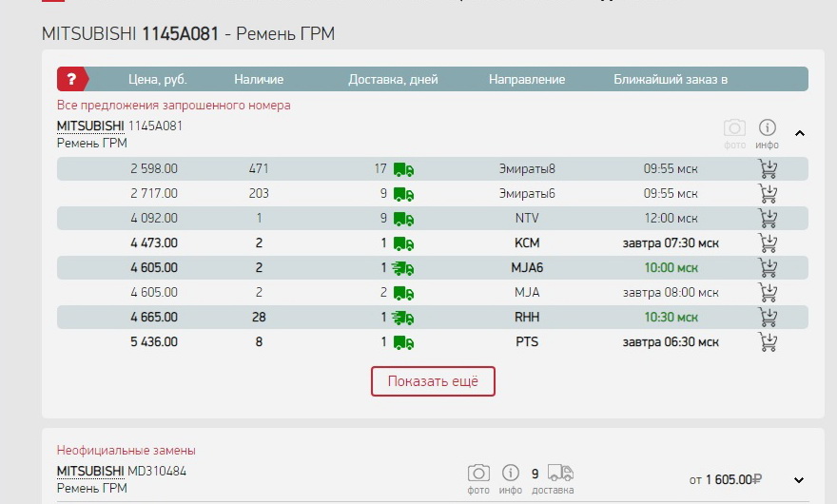
Task: Open info icon for MITSUBISHI 1145A081
Action: 767,128
